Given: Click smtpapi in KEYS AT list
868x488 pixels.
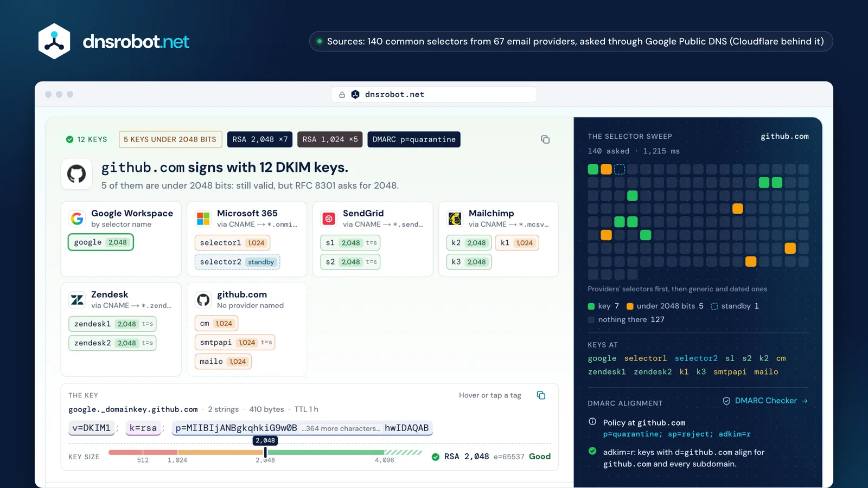Looking at the screenshot, I should [x=730, y=372].
